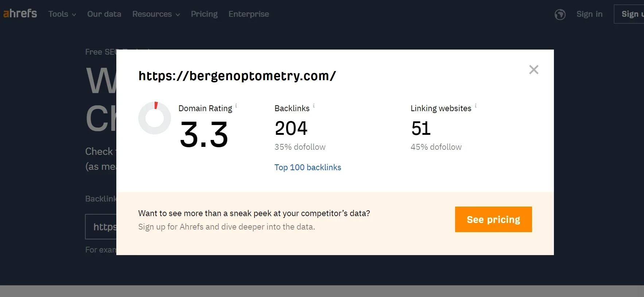
Task: Open the Our data page
Action: [x=104, y=14]
